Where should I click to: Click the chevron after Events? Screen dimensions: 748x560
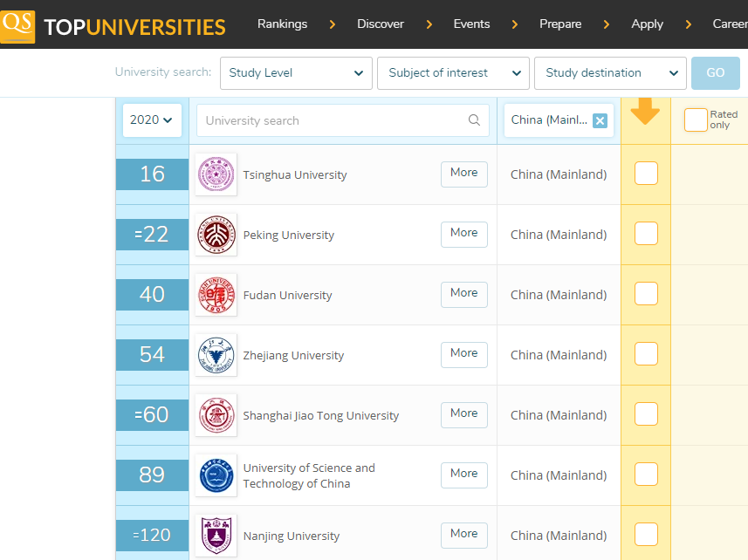(x=515, y=24)
